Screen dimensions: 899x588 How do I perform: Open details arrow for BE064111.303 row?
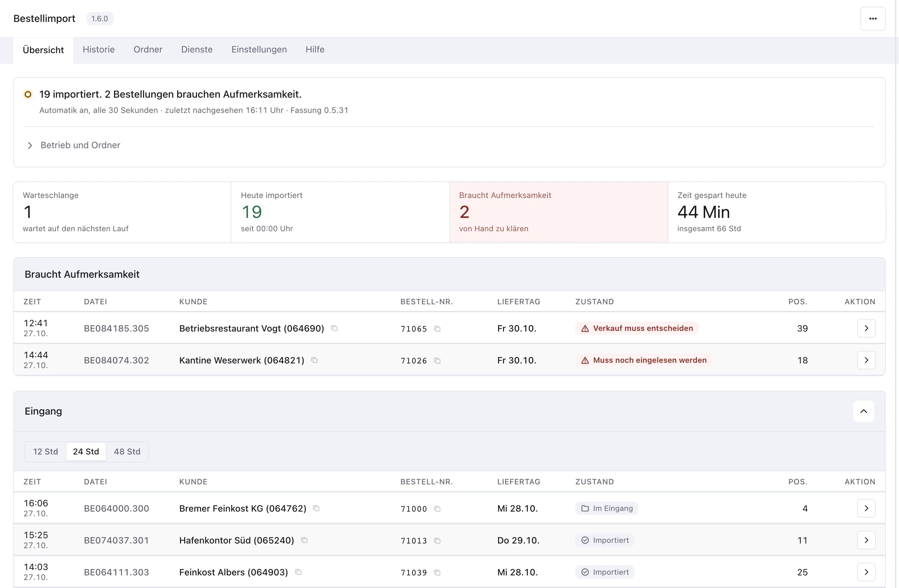click(x=866, y=572)
